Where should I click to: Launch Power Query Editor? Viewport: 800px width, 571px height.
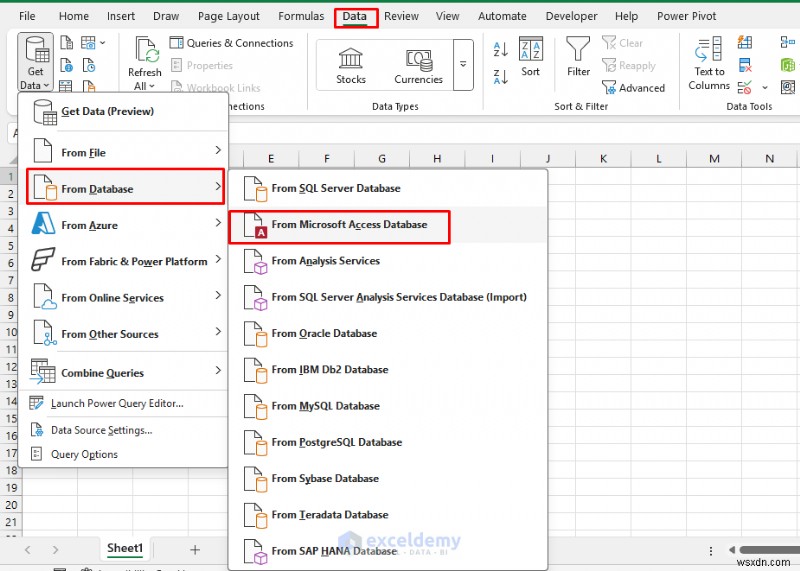[123, 403]
